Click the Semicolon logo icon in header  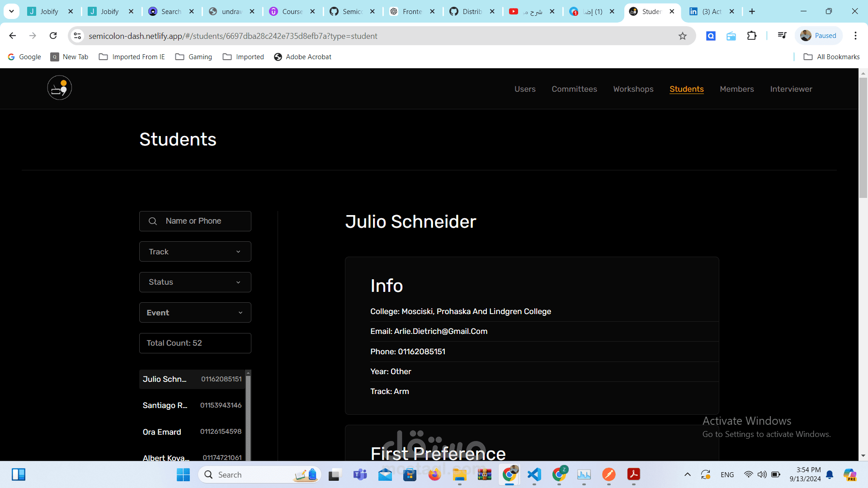click(60, 88)
